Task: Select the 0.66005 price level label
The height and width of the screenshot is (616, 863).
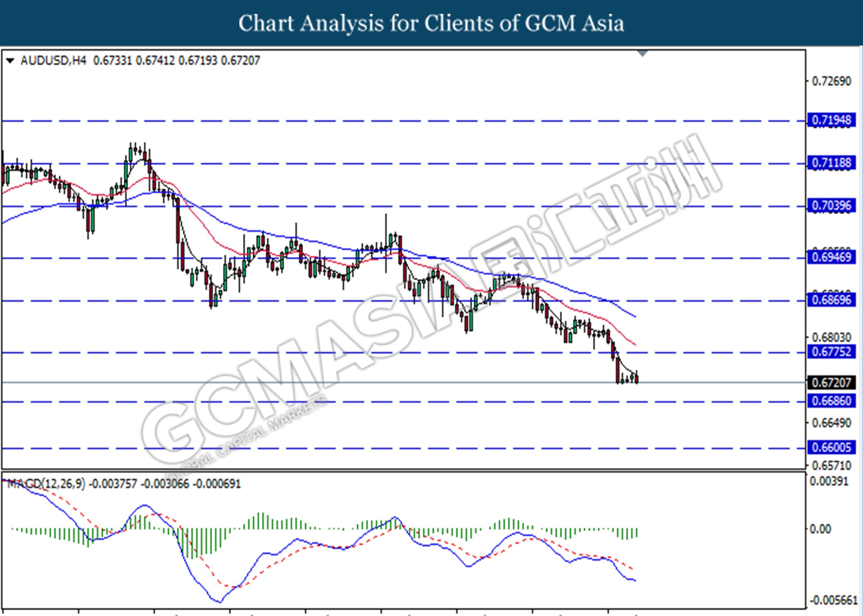Action: pos(831,447)
